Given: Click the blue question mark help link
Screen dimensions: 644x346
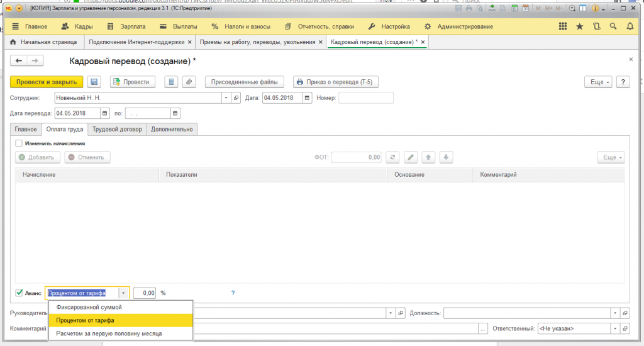Looking at the screenshot, I should click(x=233, y=293).
